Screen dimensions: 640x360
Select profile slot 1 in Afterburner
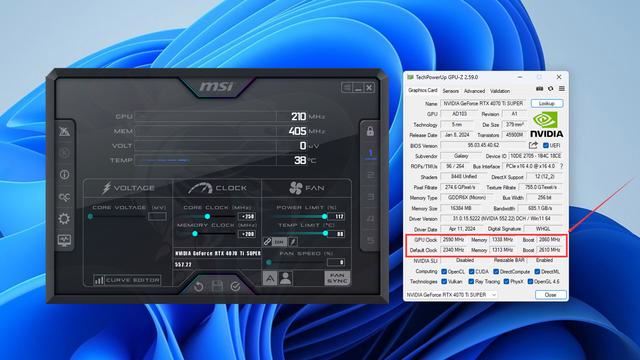[x=370, y=153]
